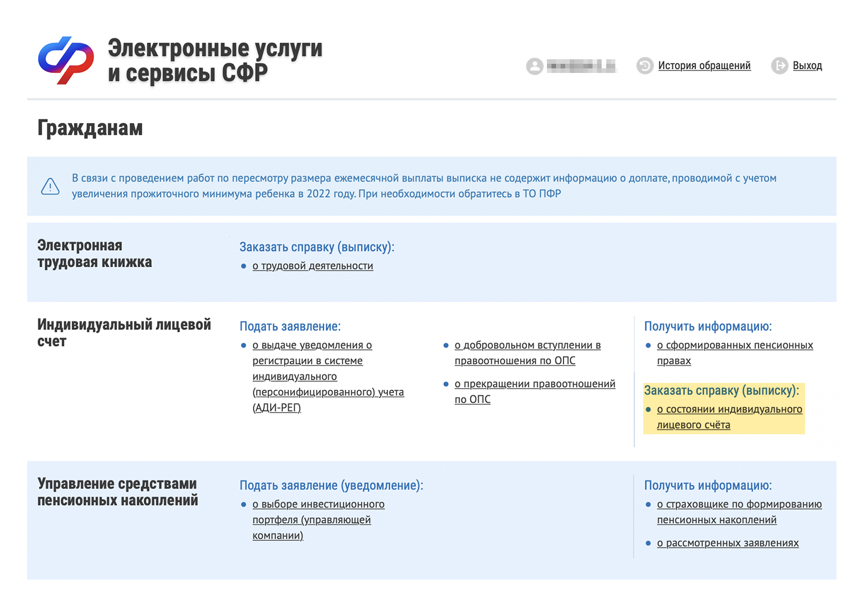
Task: Click 'Получить информацию:' in пенсионных накоплений section
Action: pos(708,486)
